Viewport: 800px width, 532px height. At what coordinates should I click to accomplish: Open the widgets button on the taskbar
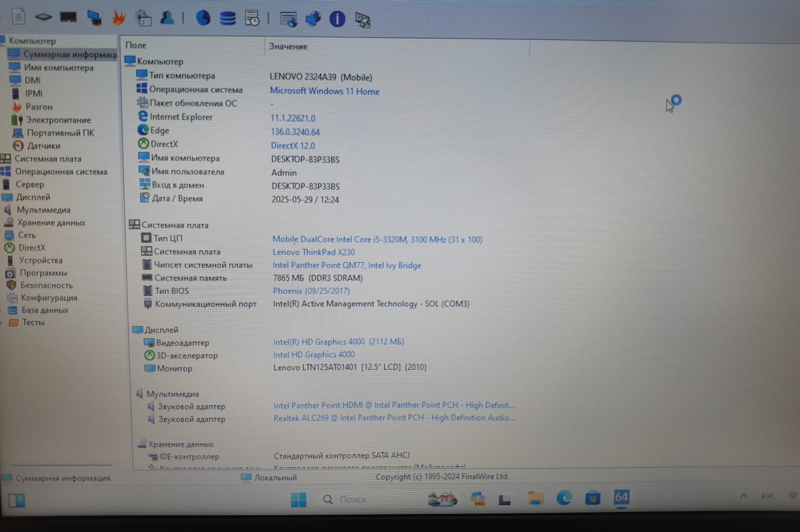coord(16,500)
